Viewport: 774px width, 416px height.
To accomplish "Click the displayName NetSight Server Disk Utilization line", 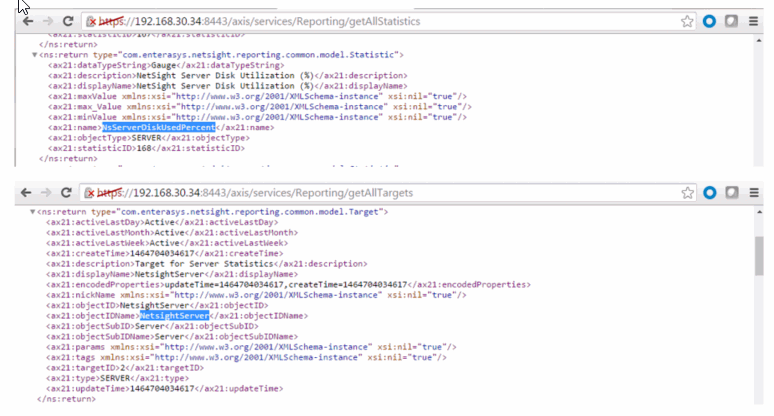I will [228, 86].
